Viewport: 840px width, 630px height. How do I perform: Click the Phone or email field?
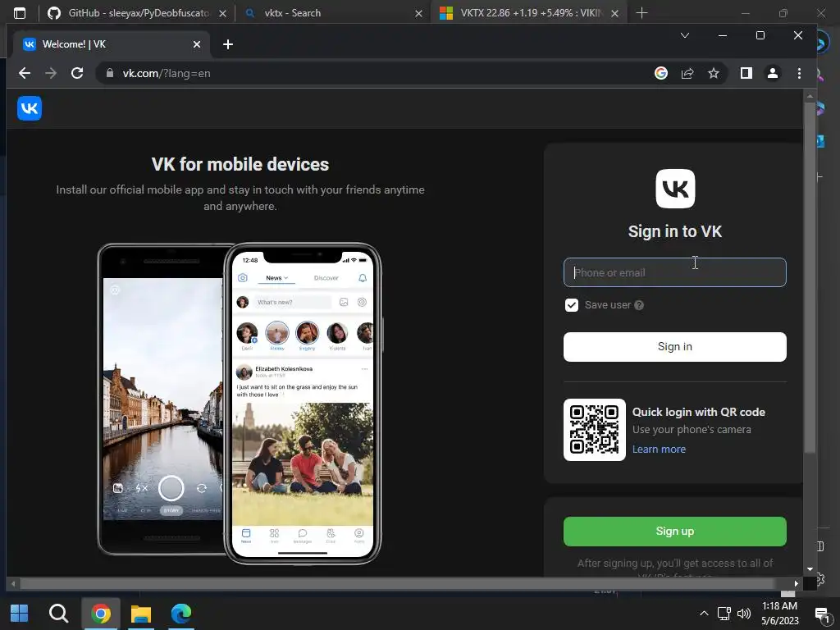675,272
